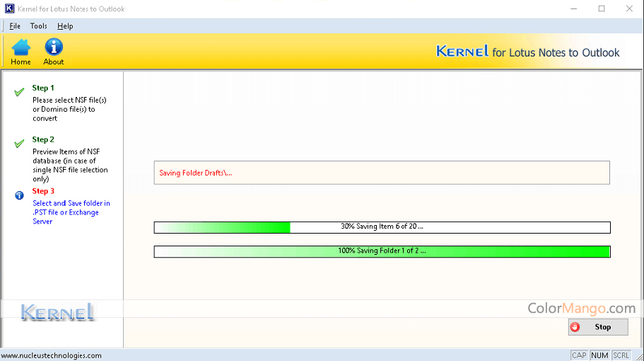Click the SCRL status bar indicator
Screen dimensions: 644x361
pos(621,355)
